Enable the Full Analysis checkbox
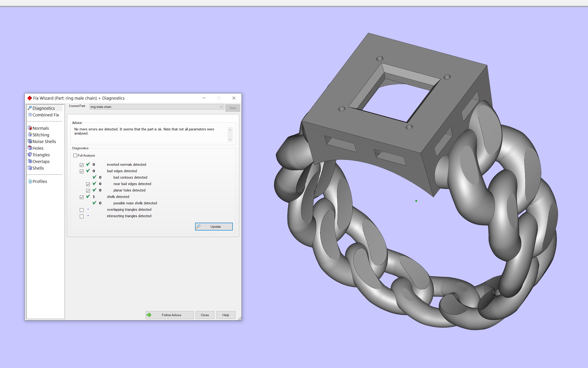The height and width of the screenshot is (368, 588). click(75, 155)
